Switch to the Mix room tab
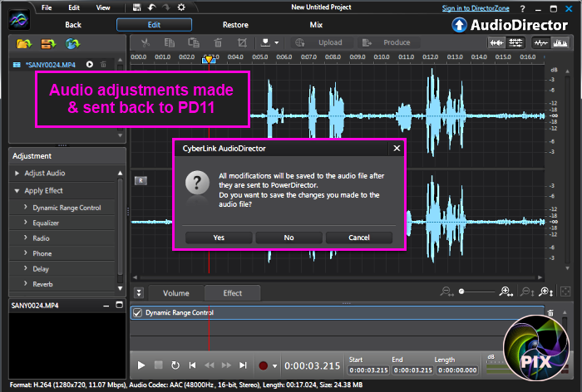The width and height of the screenshot is (582, 392). tap(316, 25)
